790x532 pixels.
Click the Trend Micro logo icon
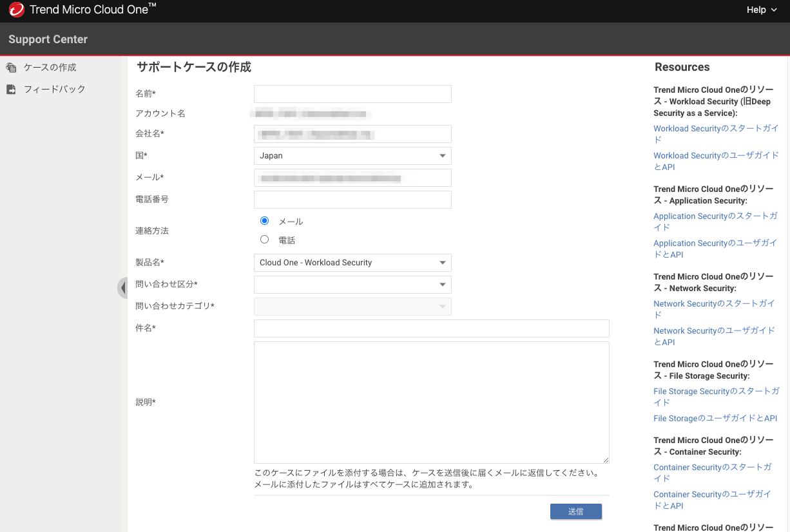click(x=17, y=10)
